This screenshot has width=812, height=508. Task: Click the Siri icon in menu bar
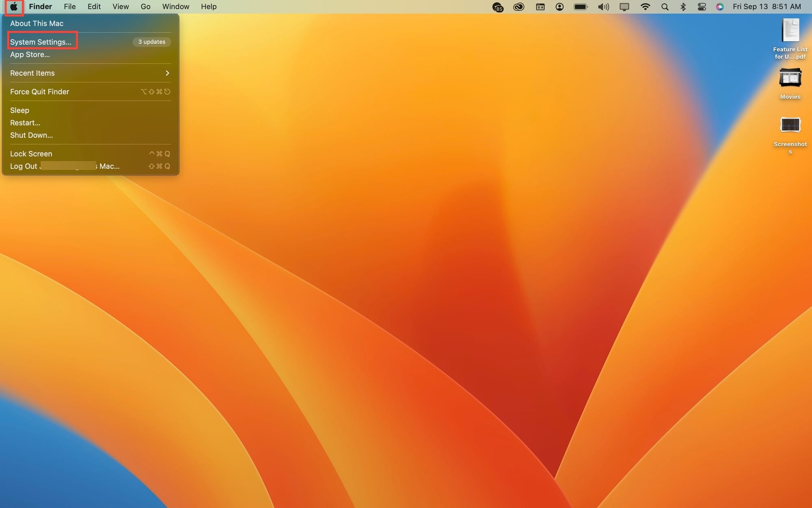(720, 7)
